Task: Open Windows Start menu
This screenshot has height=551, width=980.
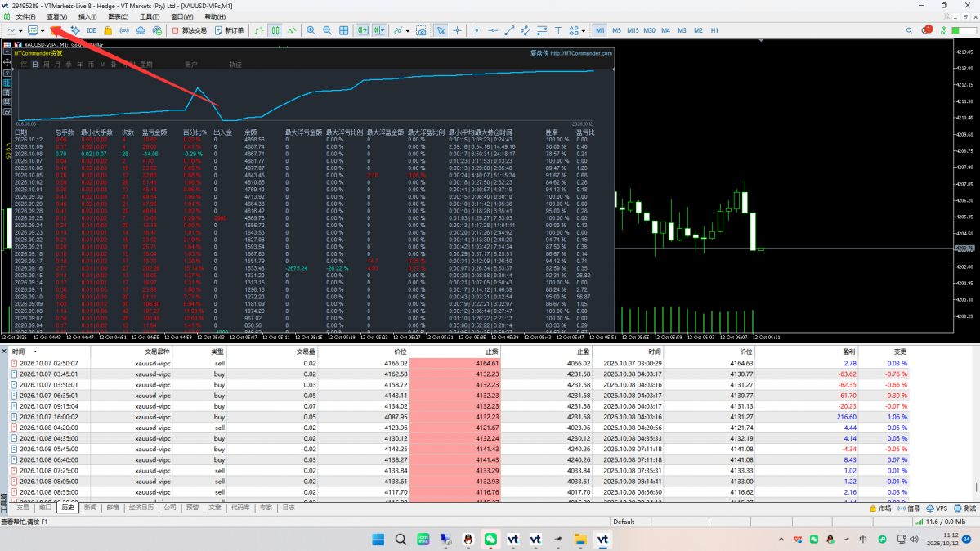Action: pos(378,539)
